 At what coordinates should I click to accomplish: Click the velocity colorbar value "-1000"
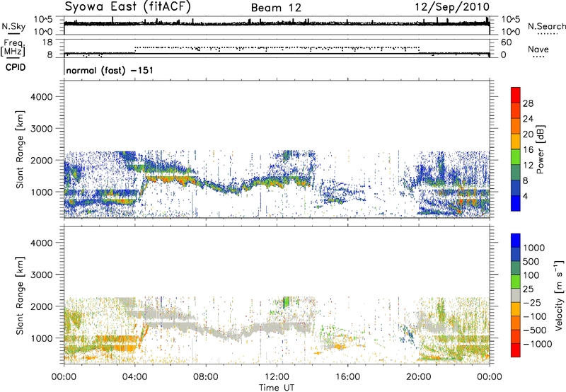(538, 344)
